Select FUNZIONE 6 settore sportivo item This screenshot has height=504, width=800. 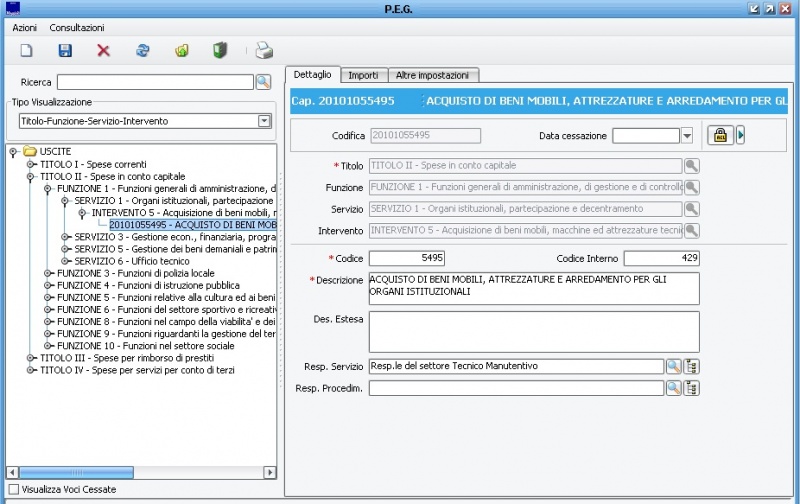tap(166, 310)
